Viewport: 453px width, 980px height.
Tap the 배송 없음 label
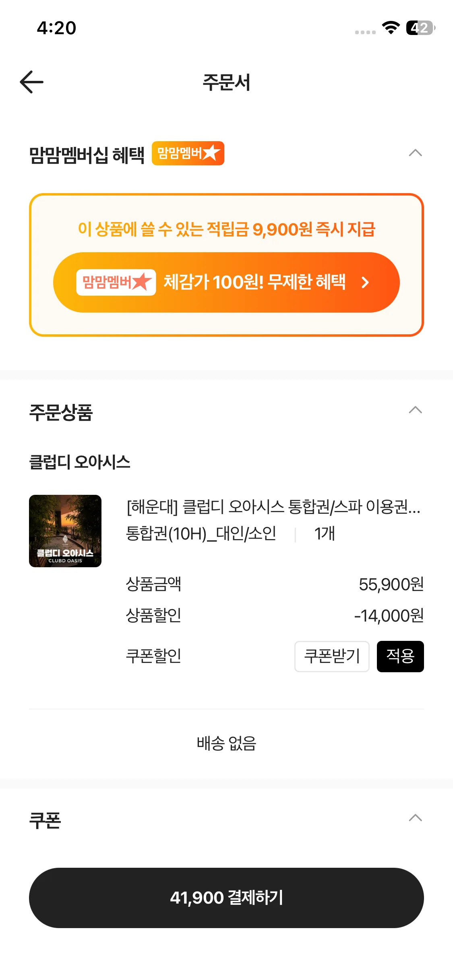point(226,743)
